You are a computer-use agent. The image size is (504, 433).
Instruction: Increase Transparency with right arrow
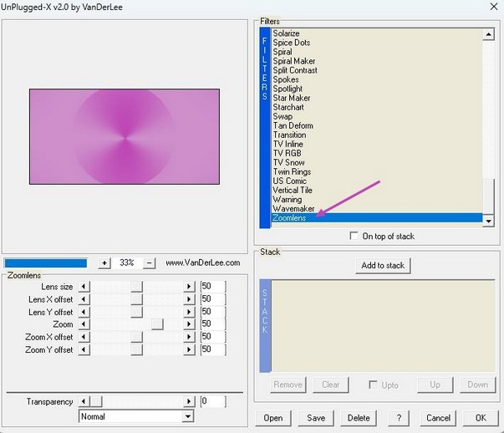[x=190, y=401]
